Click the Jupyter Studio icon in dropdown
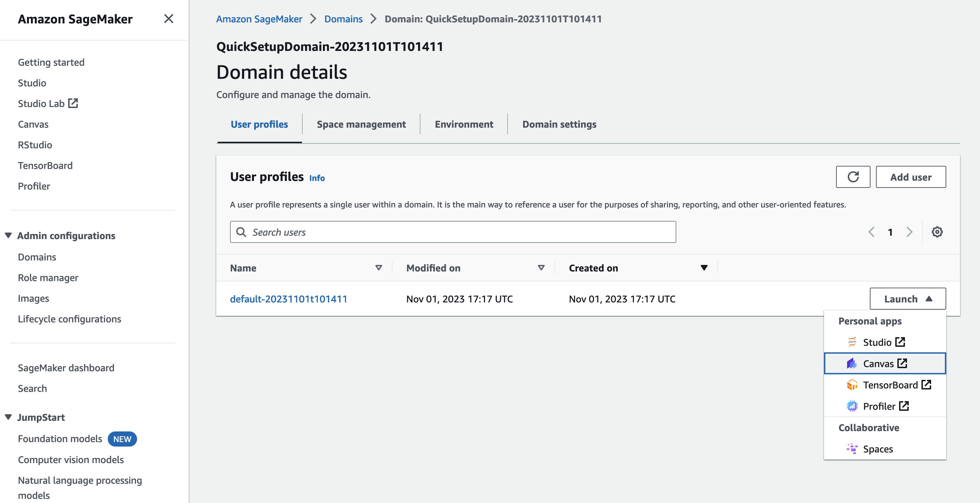980x503 pixels. tap(852, 342)
